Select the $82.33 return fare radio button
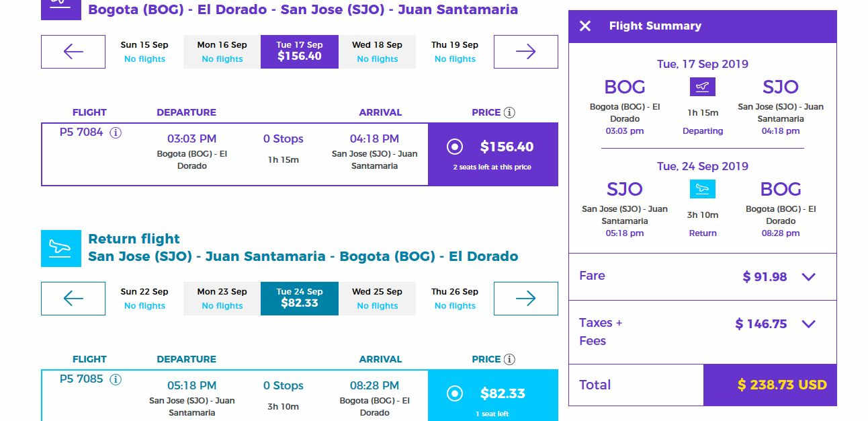The width and height of the screenshot is (868, 421). coord(455,393)
